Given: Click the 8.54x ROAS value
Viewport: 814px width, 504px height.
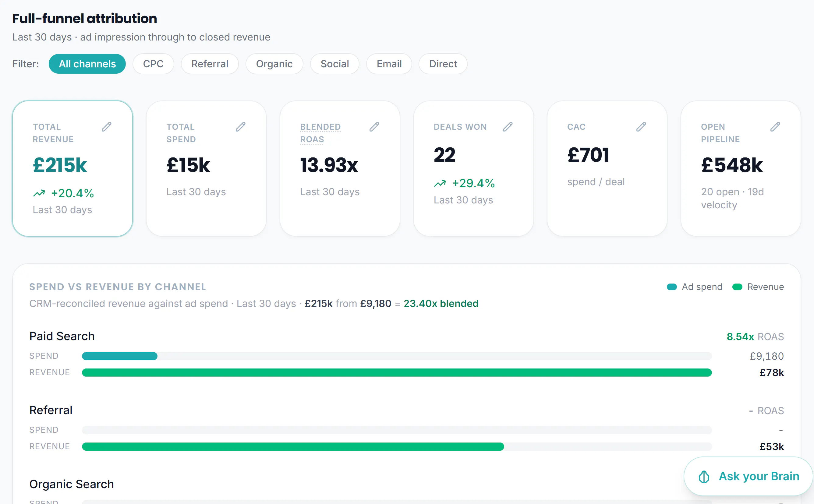Looking at the screenshot, I should coord(740,337).
